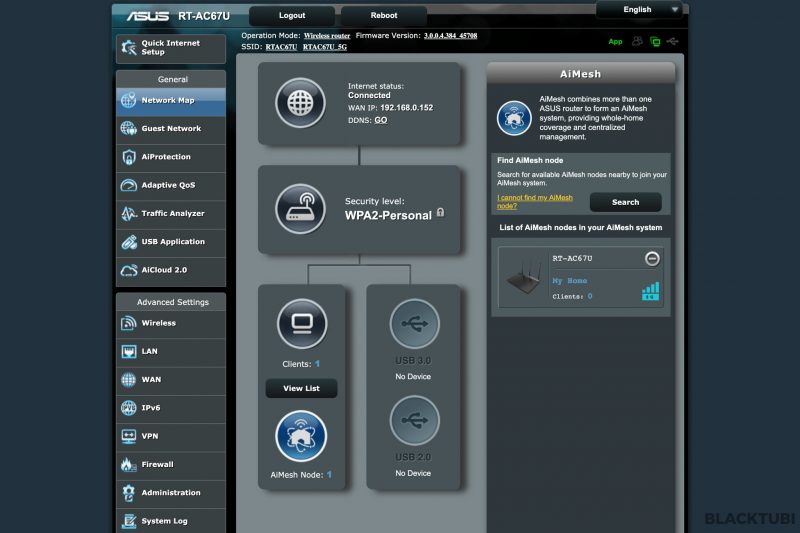Click the Clients computer icon
The width and height of the screenshot is (800, 533).
tap(302, 324)
